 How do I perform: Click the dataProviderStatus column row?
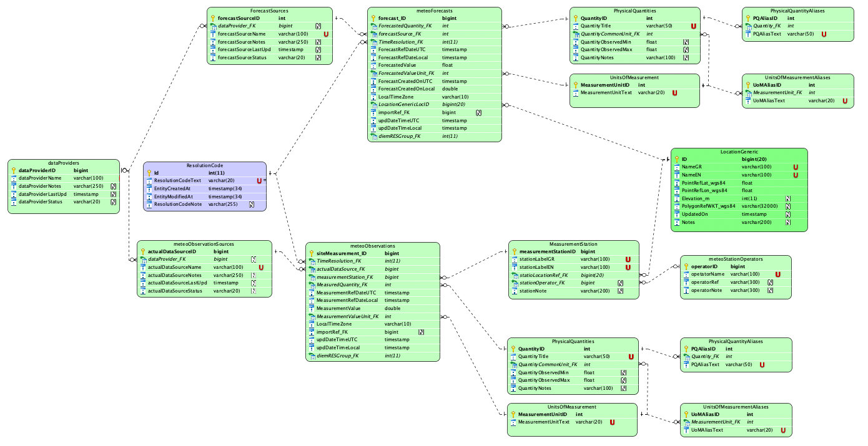point(41,202)
